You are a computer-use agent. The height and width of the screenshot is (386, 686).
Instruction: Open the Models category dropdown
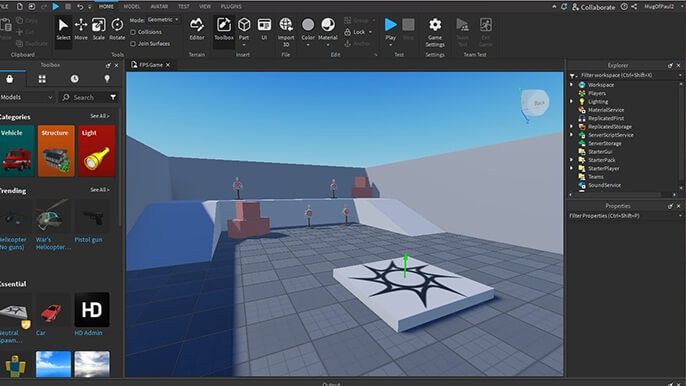point(27,97)
